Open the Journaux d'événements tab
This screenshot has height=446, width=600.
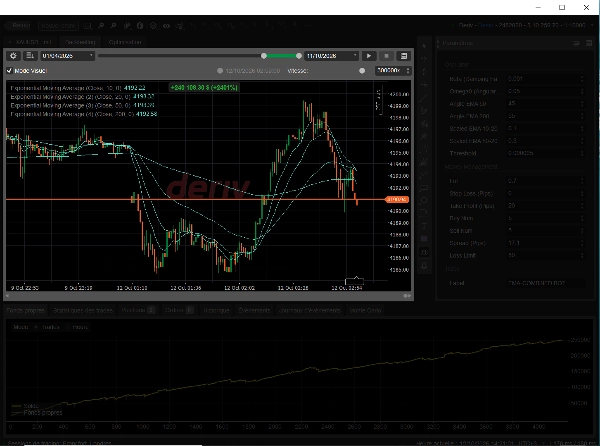[310, 310]
